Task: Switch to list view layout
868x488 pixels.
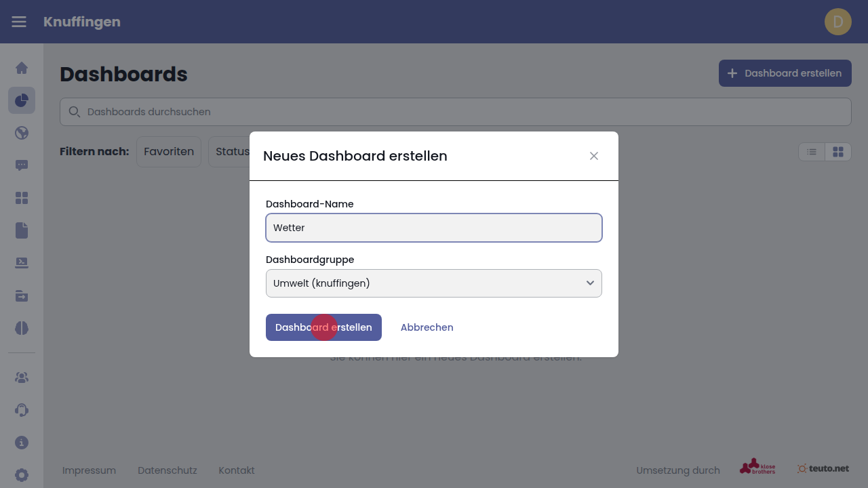Action: (x=812, y=152)
